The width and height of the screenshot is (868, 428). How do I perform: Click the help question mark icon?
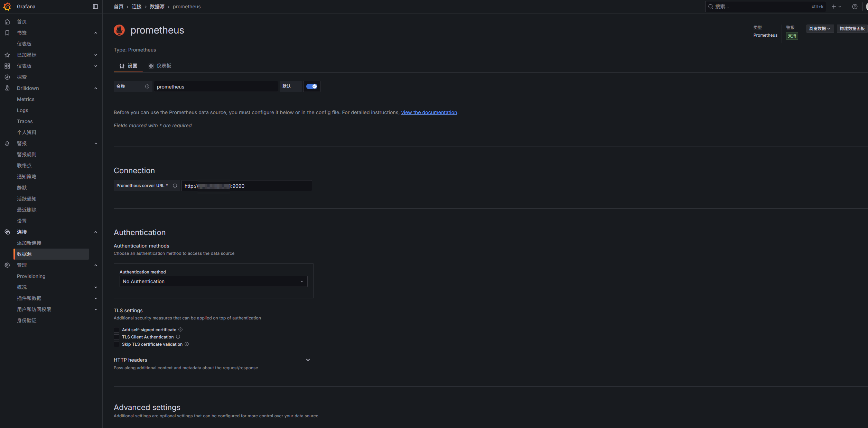tap(855, 7)
